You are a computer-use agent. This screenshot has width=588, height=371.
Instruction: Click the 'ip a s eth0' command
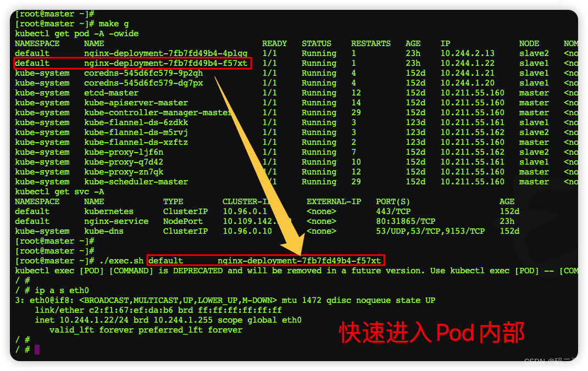[62, 290]
